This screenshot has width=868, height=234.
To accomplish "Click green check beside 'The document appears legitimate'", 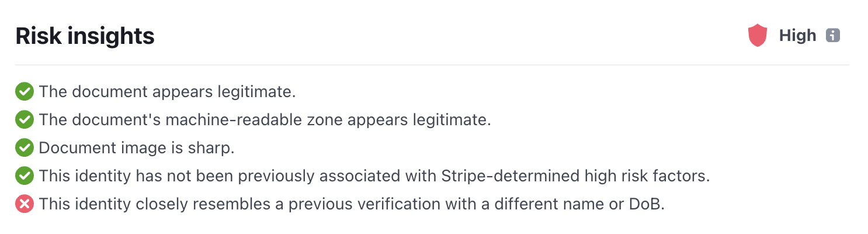I will tap(24, 92).
